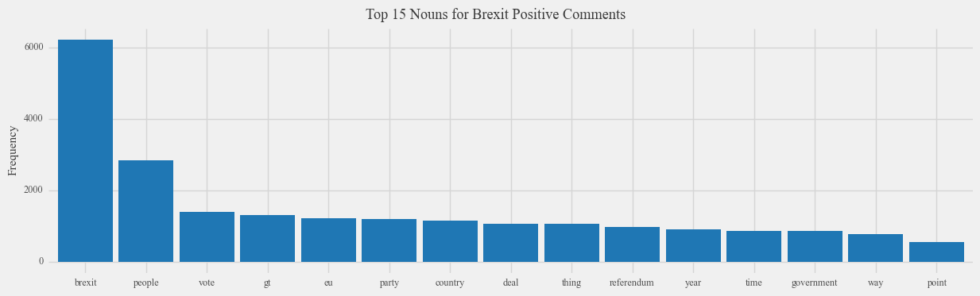Click the government bar

(815, 246)
